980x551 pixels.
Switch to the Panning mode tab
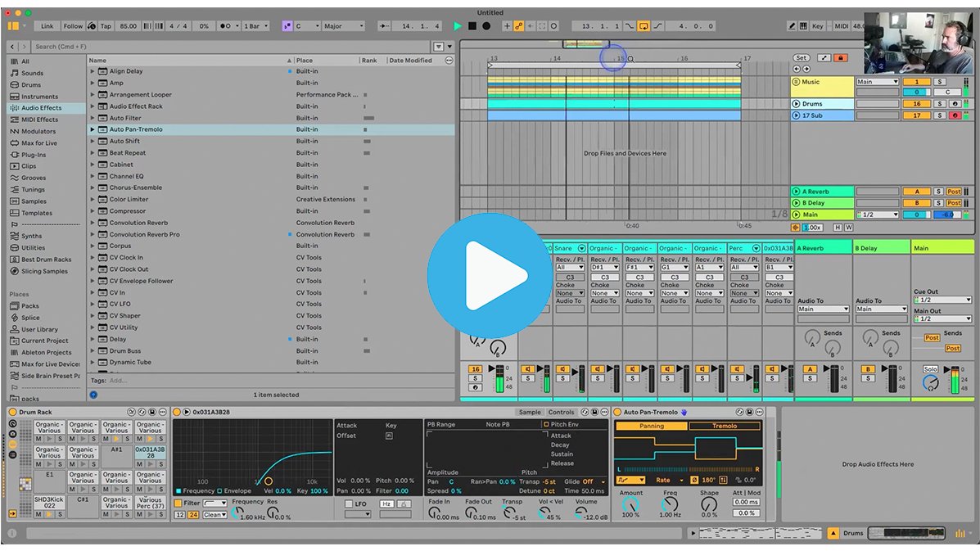point(651,426)
